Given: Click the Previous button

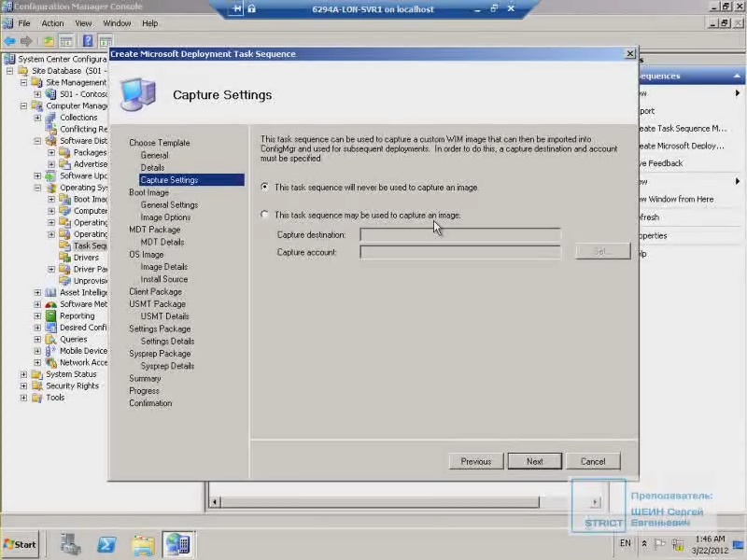Looking at the screenshot, I should (x=475, y=461).
